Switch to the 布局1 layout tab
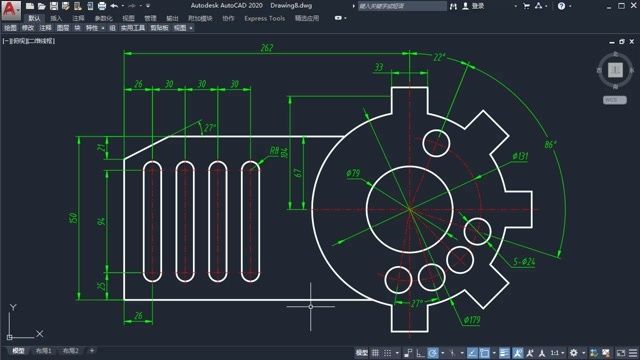 pos(44,351)
